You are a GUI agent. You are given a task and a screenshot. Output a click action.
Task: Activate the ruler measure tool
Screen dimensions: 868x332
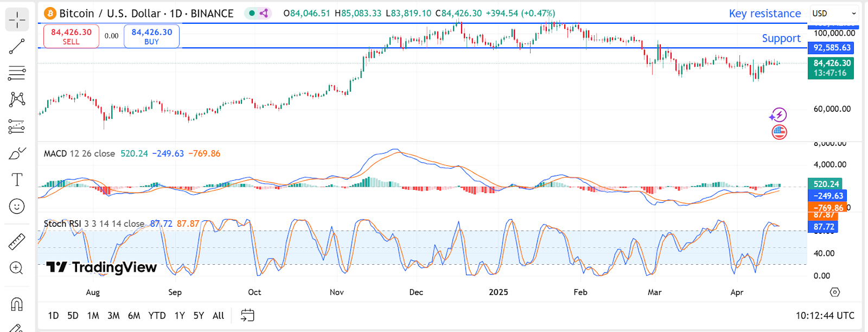pos(17,241)
